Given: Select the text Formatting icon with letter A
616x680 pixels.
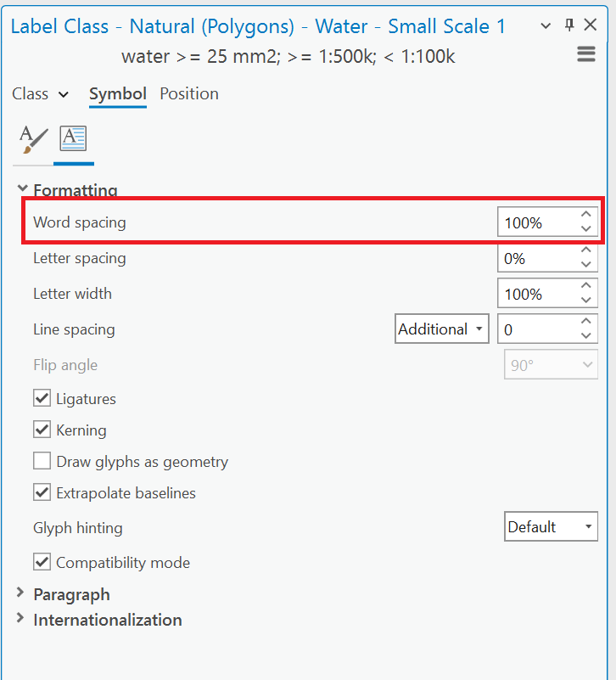Looking at the screenshot, I should [x=73, y=138].
